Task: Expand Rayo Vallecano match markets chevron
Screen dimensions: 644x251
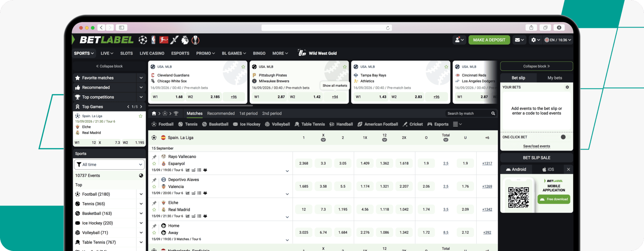Action: (287, 171)
